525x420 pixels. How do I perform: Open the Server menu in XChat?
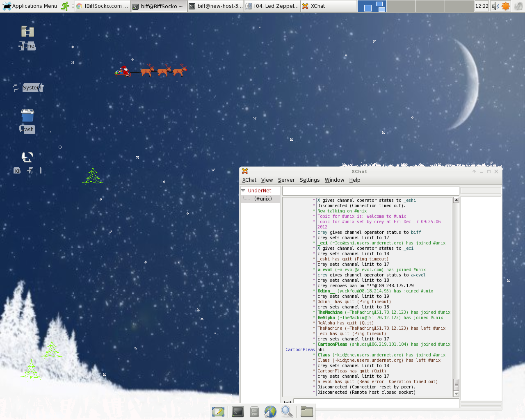tap(286, 180)
